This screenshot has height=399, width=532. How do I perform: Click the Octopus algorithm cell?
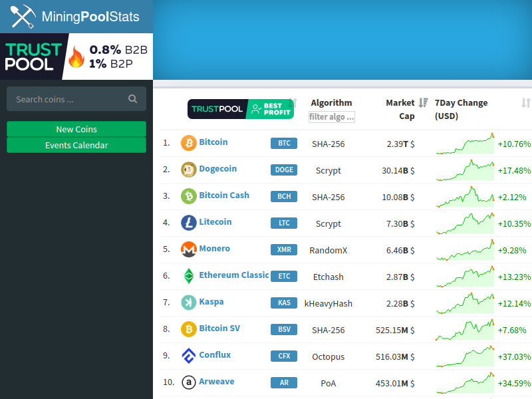pyautogui.click(x=328, y=356)
